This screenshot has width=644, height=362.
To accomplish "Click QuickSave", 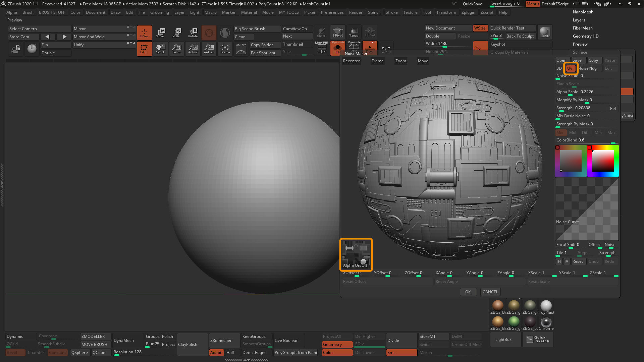I will [472, 4].
